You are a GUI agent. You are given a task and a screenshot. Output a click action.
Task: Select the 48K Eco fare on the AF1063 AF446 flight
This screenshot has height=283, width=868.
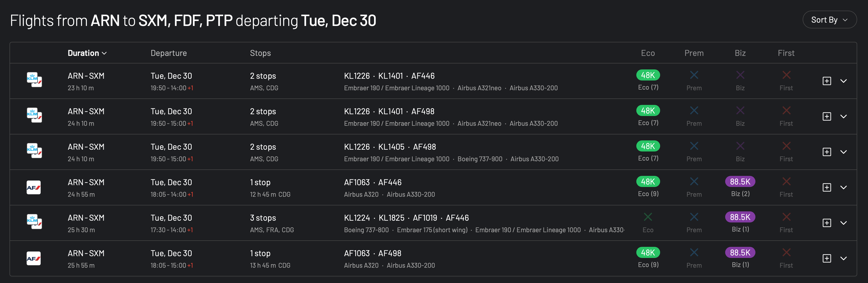tap(648, 182)
